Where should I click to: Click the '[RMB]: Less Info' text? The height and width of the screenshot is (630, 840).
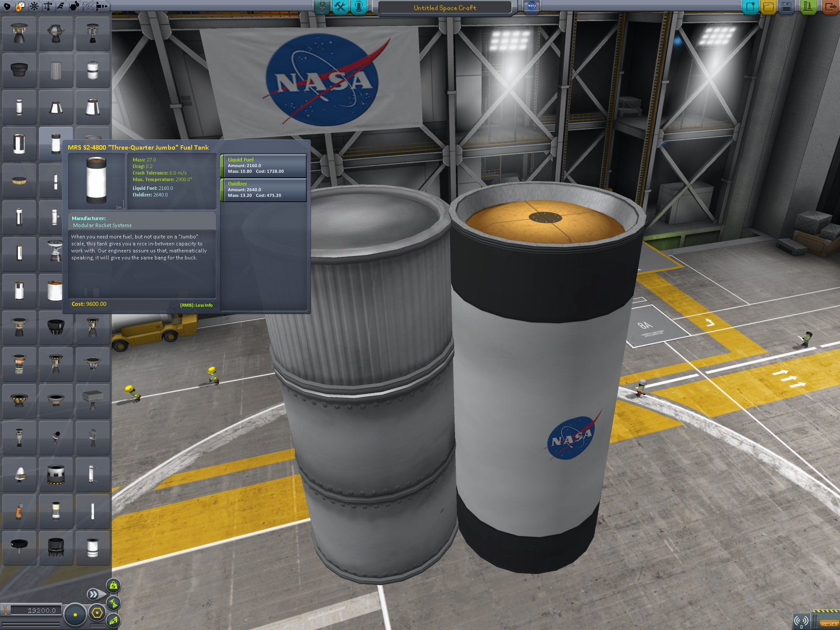(x=196, y=305)
